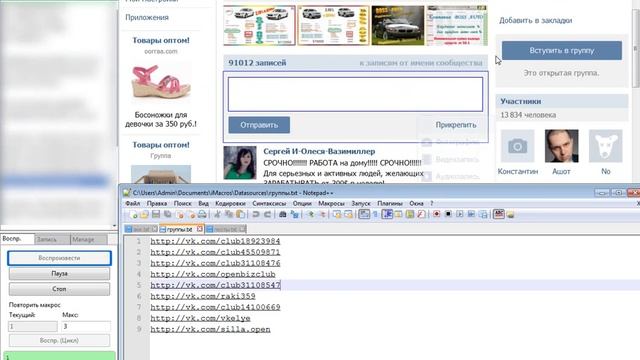Click the Stop Recording macro icon
This screenshot has height=360, width=640.
[448, 214]
